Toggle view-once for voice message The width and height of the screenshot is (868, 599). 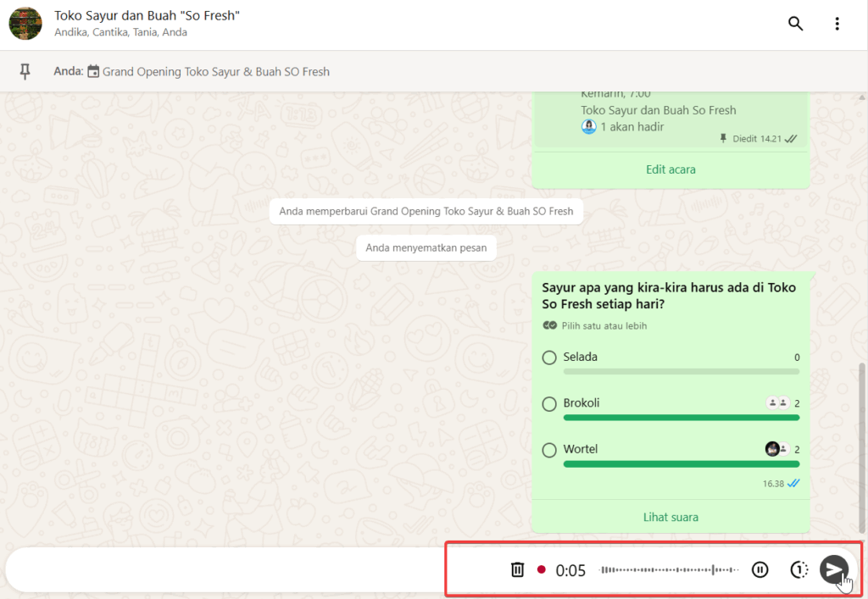tap(798, 570)
